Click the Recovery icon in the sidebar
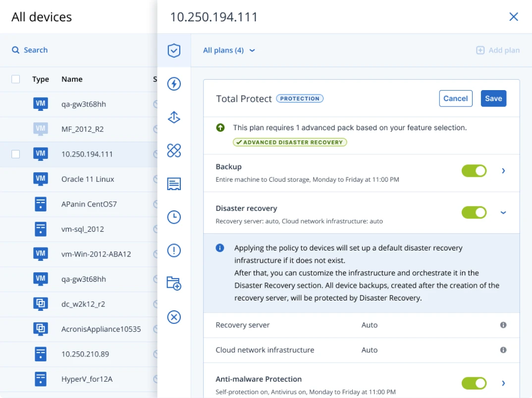The height and width of the screenshot is (398, 532). 174,117
